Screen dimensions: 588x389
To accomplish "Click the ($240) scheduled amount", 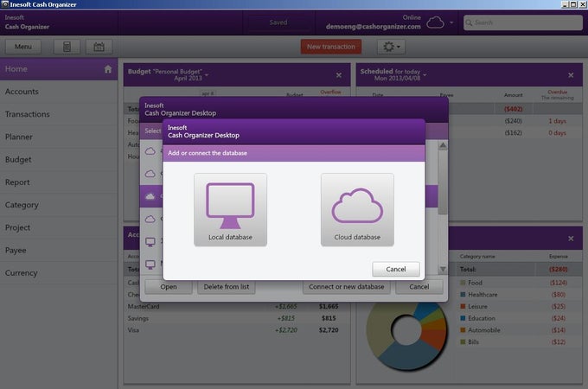I will coord(513,121).
